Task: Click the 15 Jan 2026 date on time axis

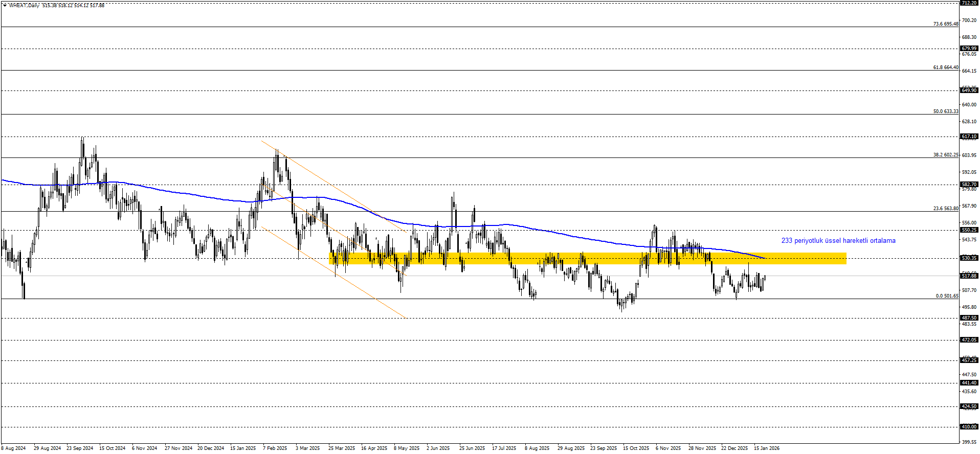Action: coord(767,448)
